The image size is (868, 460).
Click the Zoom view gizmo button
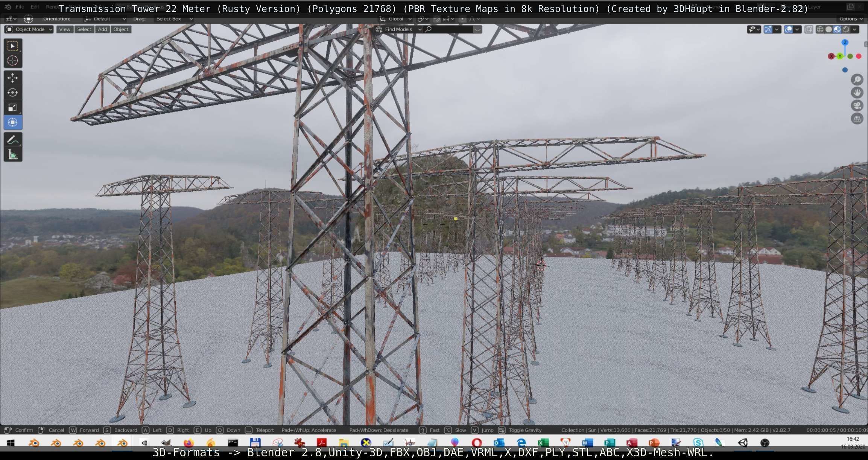(857, 79)
